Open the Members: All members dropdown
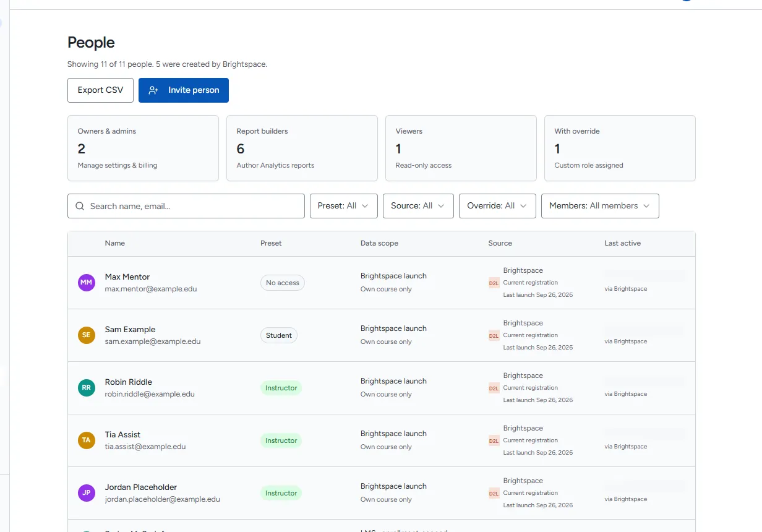 [x=600, y=206]
